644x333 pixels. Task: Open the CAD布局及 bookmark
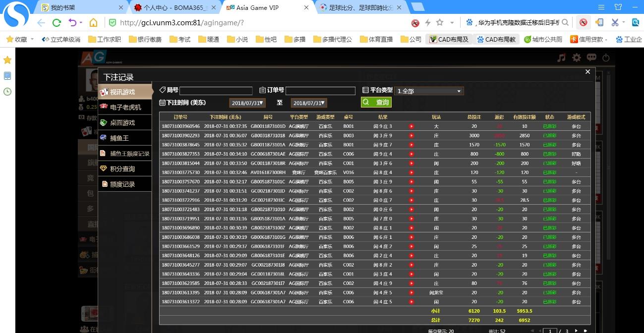[x=449, y=39]
